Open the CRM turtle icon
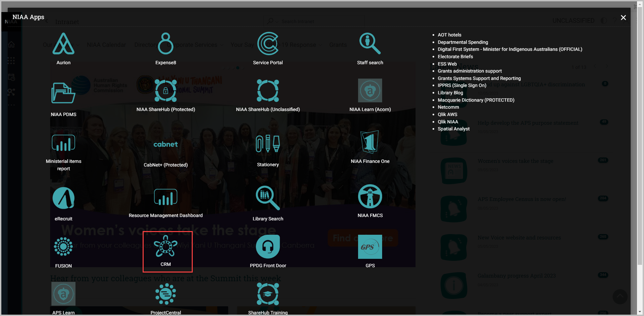 point(166,246)
